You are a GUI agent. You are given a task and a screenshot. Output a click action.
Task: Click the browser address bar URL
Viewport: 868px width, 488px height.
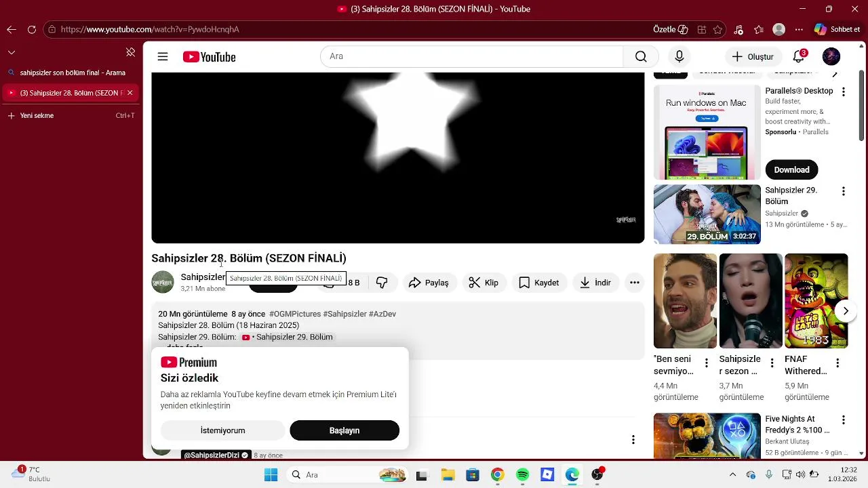click(x=149, y=29)
